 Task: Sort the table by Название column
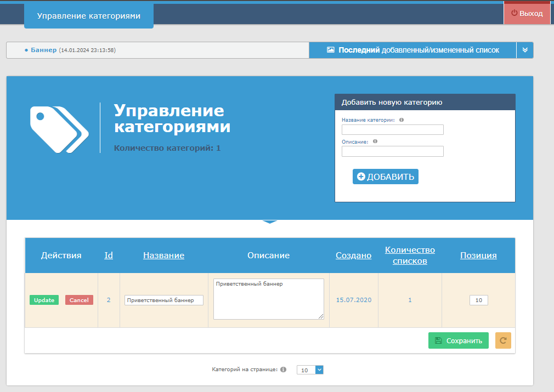pos(163,255)
